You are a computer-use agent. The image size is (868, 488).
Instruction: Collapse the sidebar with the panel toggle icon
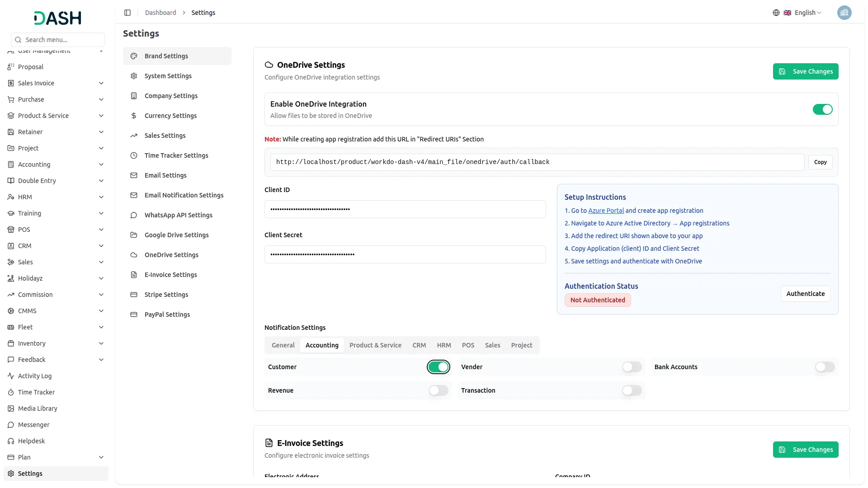(127, 13)
